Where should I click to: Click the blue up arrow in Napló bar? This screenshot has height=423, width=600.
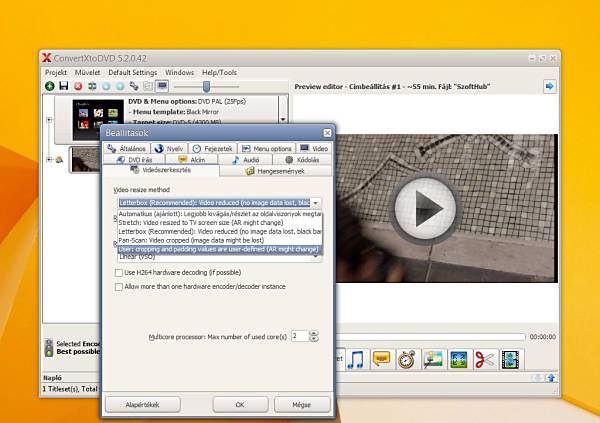(551, 378)
